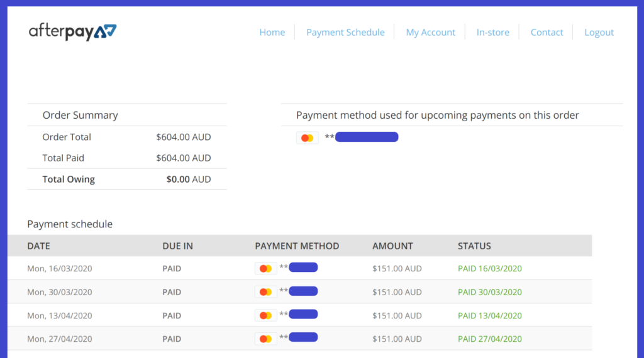Open My Account page
This screenshot has width=644, height=358.
(430, 33)
